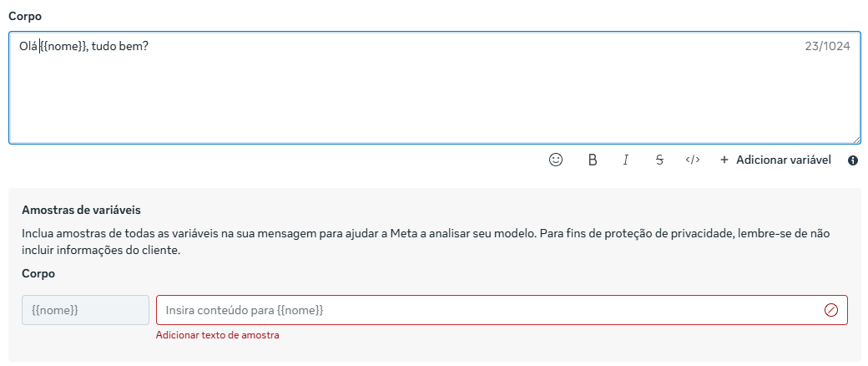
Task: Click the Amostras de variáveis heading
Action: [x=81, y=211]
